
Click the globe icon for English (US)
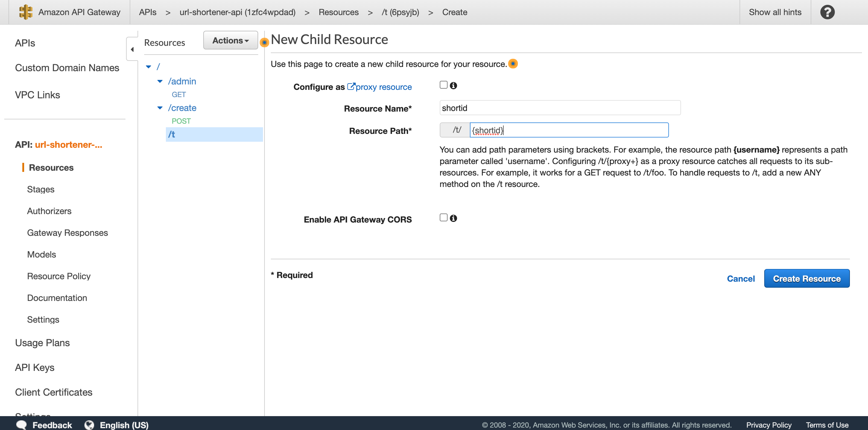point(89,425)
